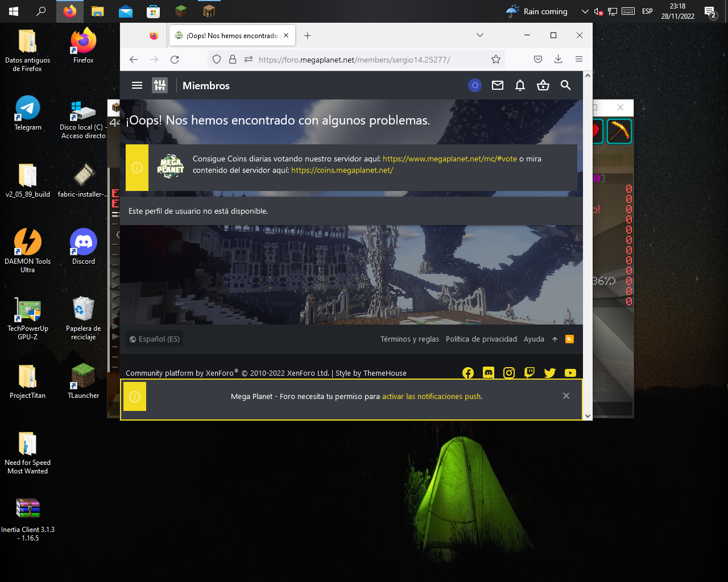Click the forum settings sliders icon
The height and width of the screenshot is (582, 728).
pyautogui.click(x=160, y=85)
